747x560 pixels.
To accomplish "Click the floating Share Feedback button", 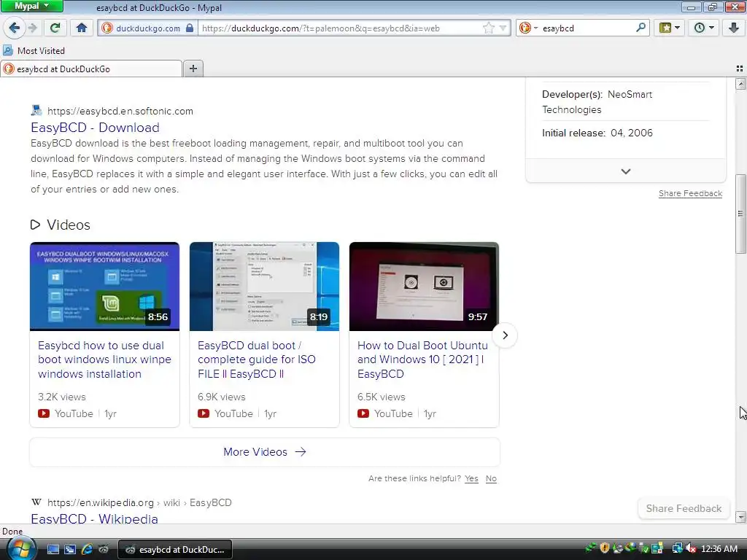I will (x=684, y=508).
